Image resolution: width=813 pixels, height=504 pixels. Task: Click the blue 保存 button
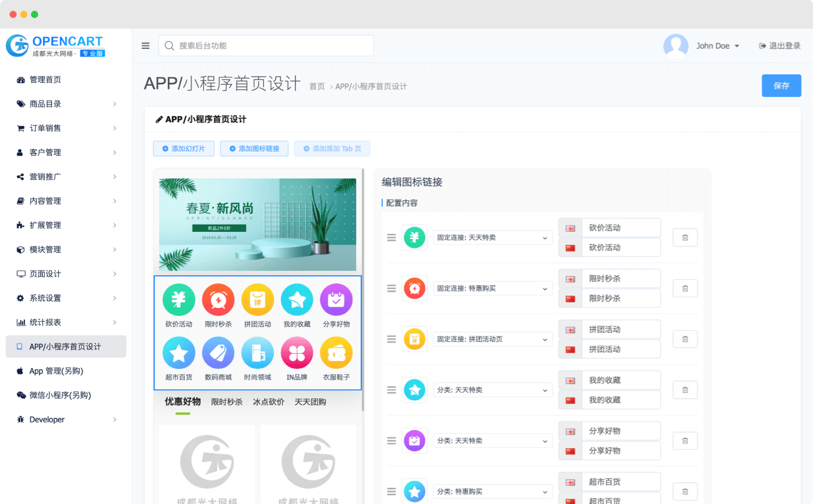tap(781, 86)
